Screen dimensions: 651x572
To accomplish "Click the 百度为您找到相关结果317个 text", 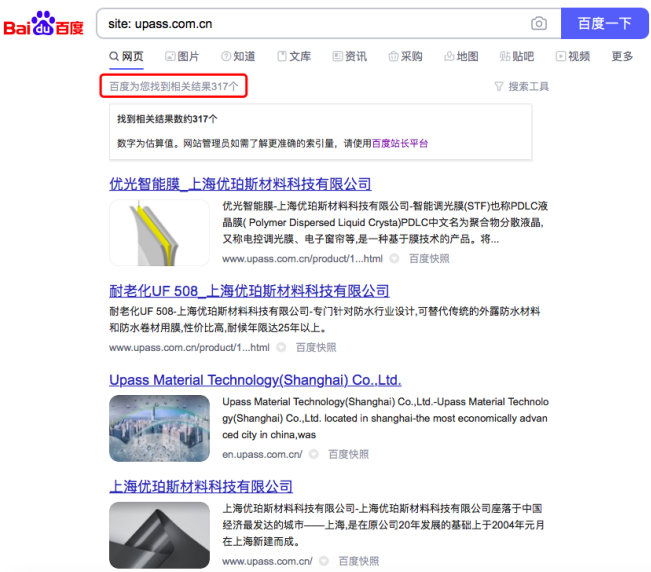I will coord(174,86).
